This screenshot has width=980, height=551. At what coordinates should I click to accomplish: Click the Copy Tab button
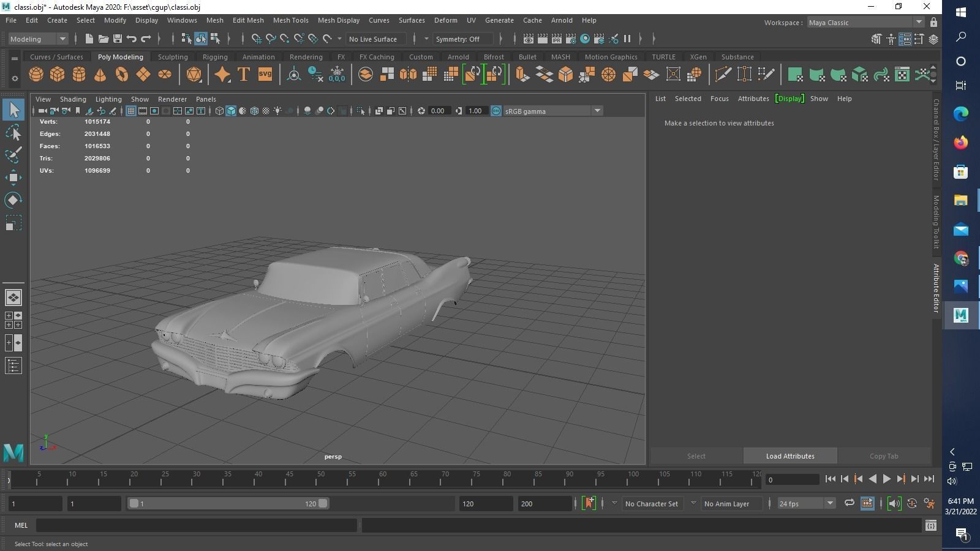[x=884, y=456]
